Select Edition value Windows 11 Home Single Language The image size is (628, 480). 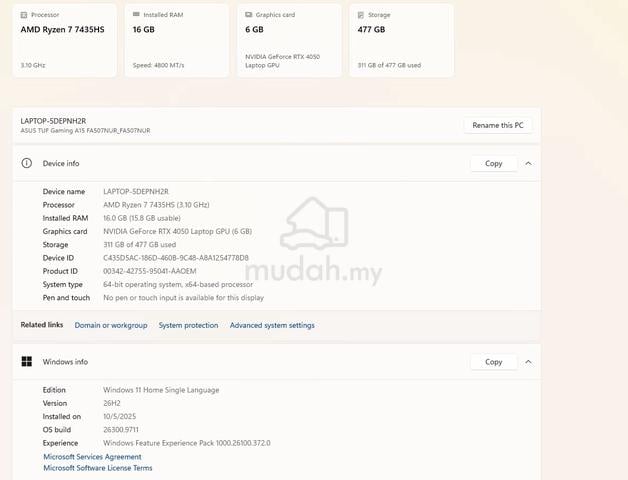161,390
